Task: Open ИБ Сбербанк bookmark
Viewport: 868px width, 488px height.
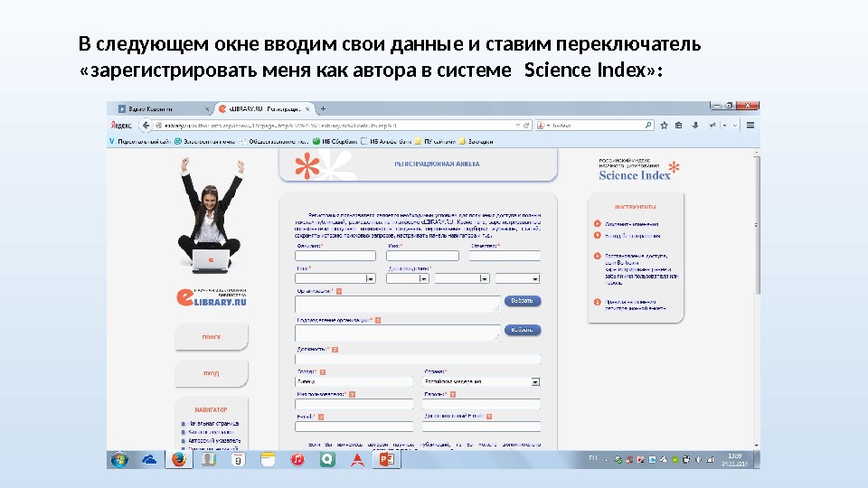Action: 335,142
